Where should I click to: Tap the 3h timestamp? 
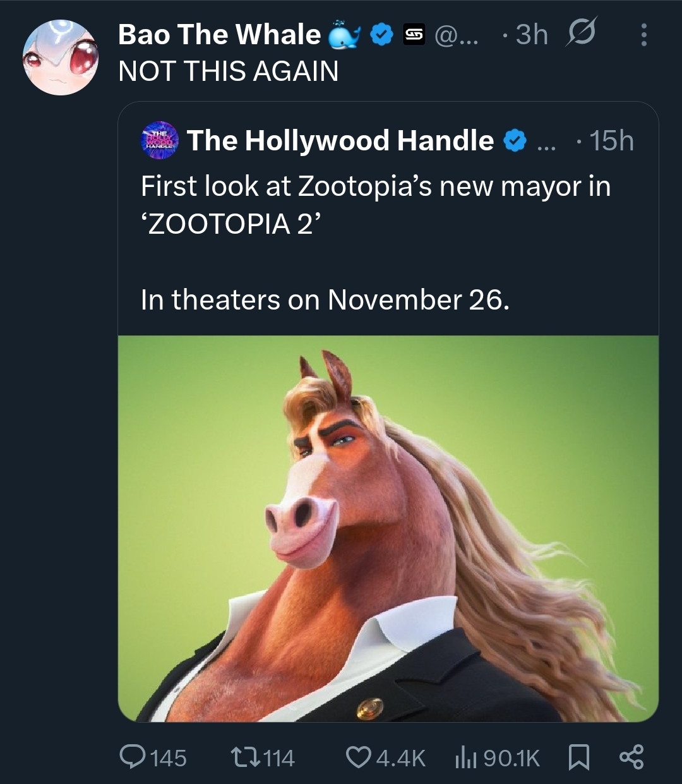(531, 35)
